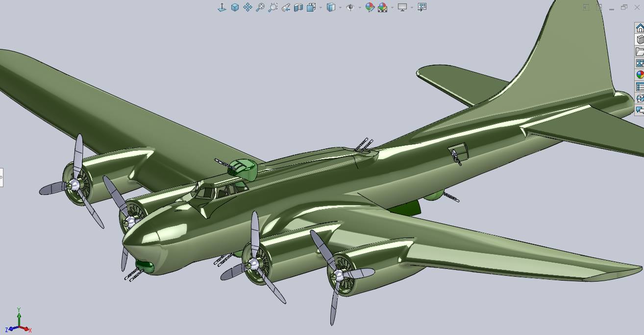Click the Previous View icon

coord(286,7)
